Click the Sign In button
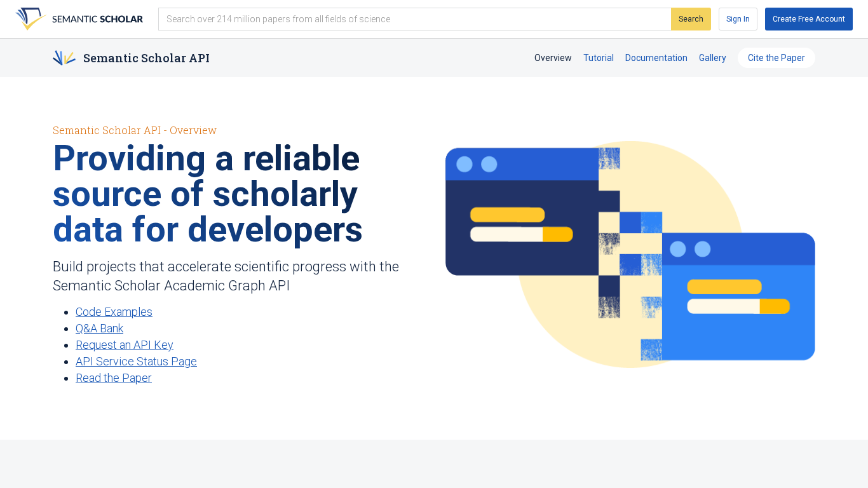Viewport: 868px width, 488px height. pos(738,19)
